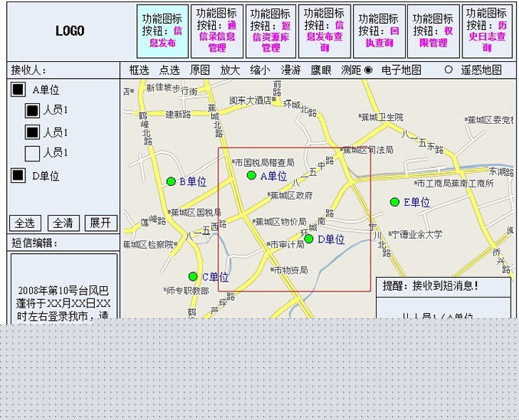
Task: Click the 全清 button
Action: 63,223
